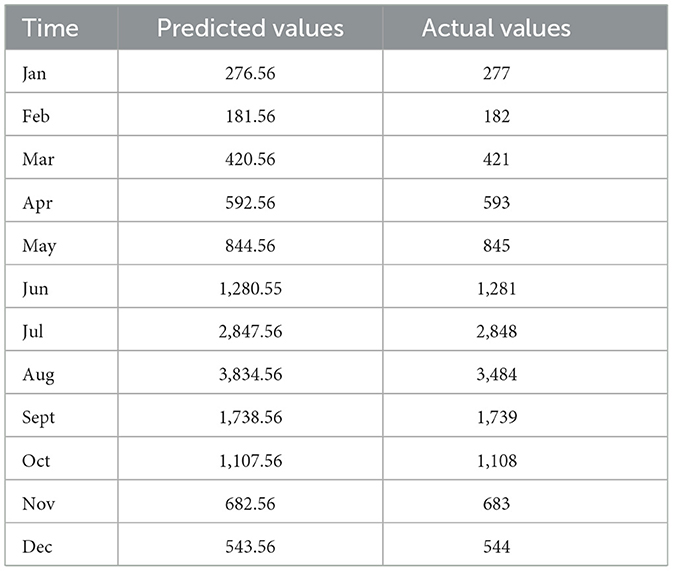Select May predicted value 844.56
Image resolution: width=673 pixels, height=571 pixels.
coord(250,247)
